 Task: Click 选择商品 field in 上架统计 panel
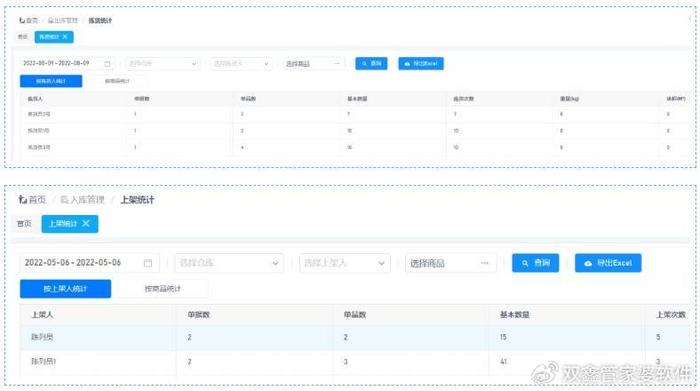(451, 263)
